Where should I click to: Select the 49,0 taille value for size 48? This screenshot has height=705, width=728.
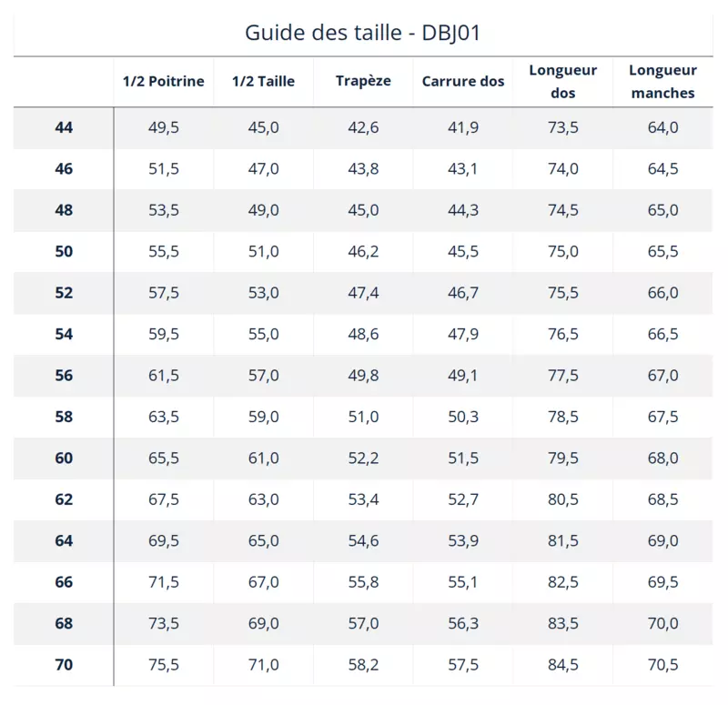(263, 210)
